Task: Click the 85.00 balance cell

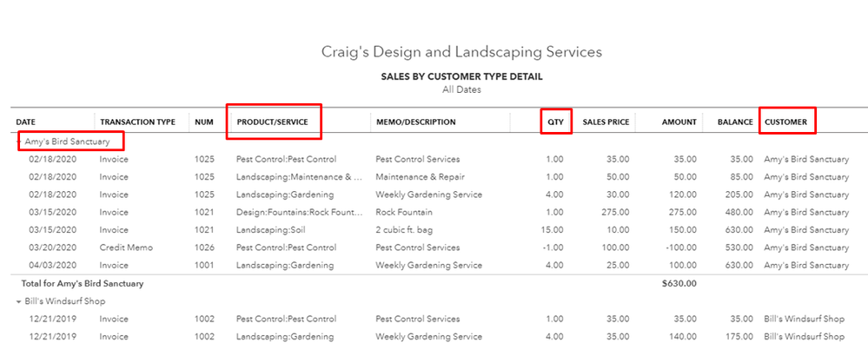Action: coord(742,177)
